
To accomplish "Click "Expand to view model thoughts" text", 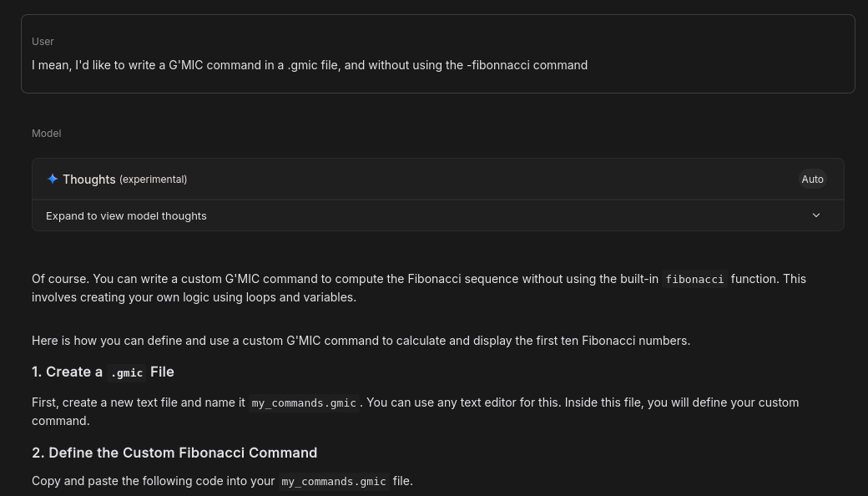I will 126,215.
